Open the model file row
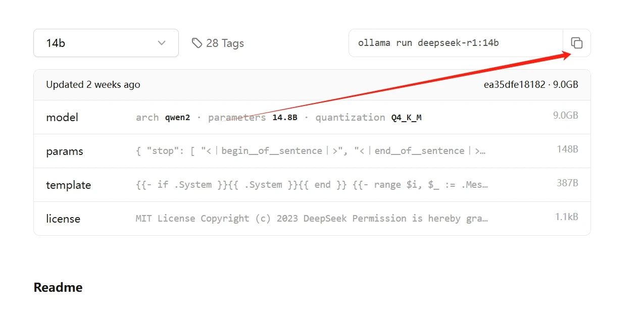644x317 pixels. 312,117
